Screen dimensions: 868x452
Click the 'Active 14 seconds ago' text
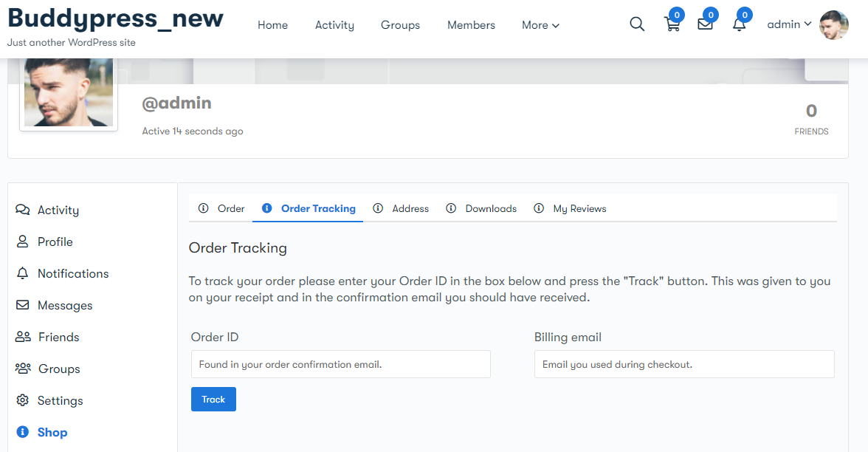193,131
